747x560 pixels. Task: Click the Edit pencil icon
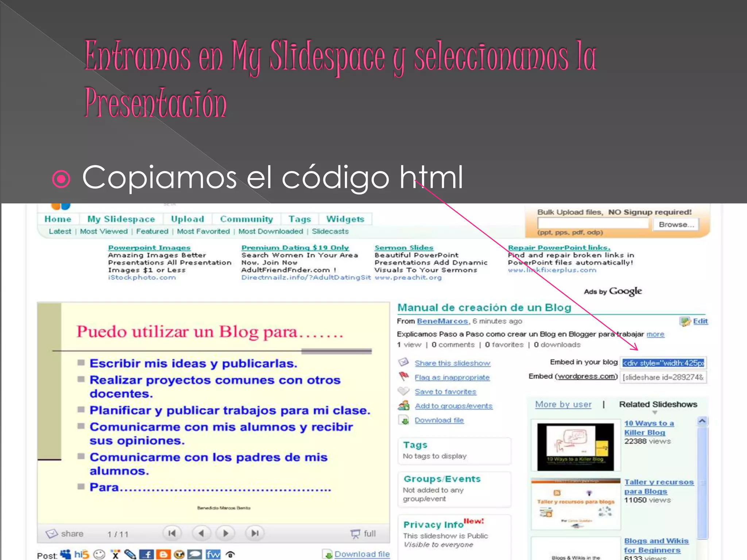tap(685, 321)
